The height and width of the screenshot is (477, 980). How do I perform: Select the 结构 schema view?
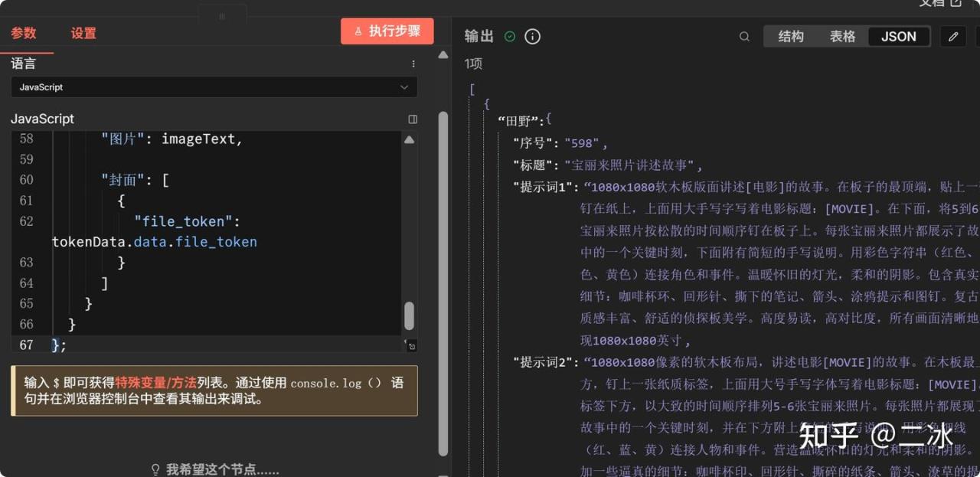pos(791,37)
